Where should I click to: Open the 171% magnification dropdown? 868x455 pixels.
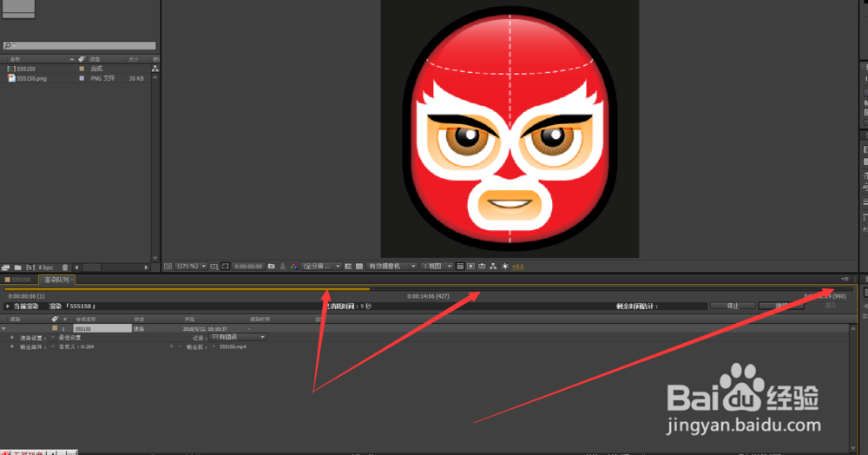(191, 267)
